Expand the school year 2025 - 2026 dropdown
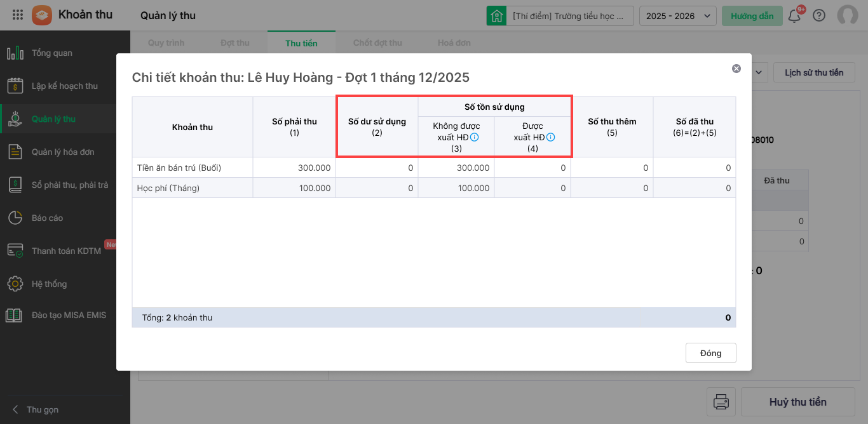Screen dimensions: 868x424 (677, 16)
